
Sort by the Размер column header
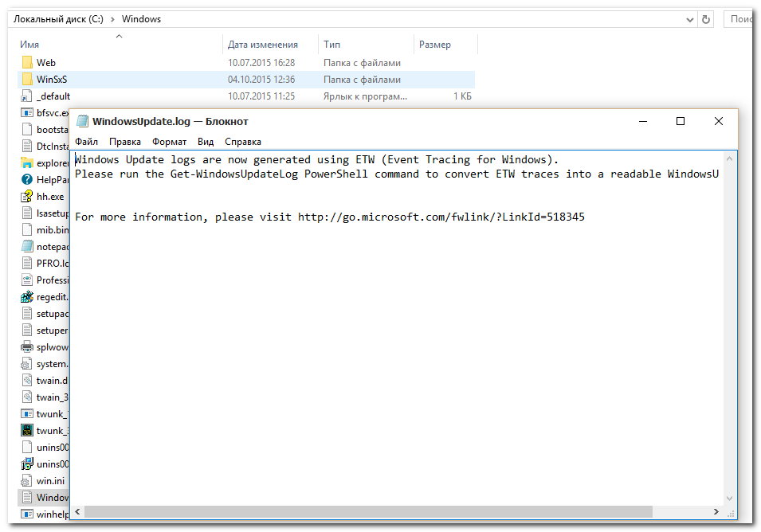(435, 45)
